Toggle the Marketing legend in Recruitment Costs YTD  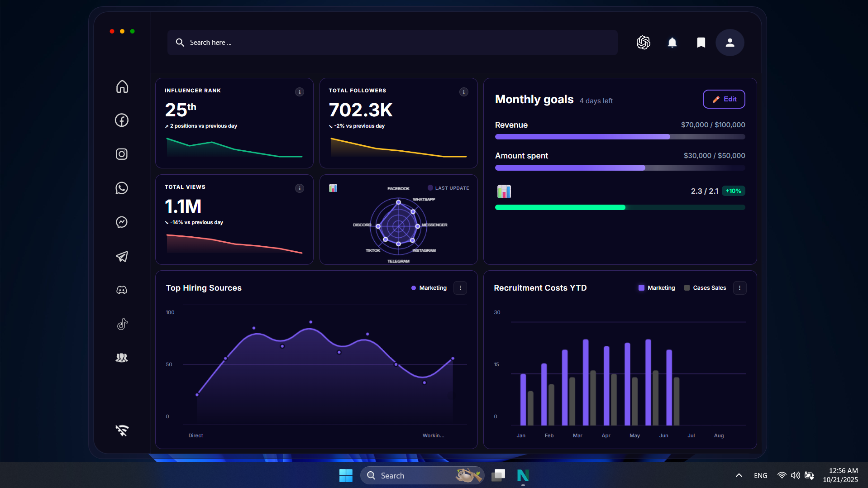pyautogui.click(x=656, y=287)
